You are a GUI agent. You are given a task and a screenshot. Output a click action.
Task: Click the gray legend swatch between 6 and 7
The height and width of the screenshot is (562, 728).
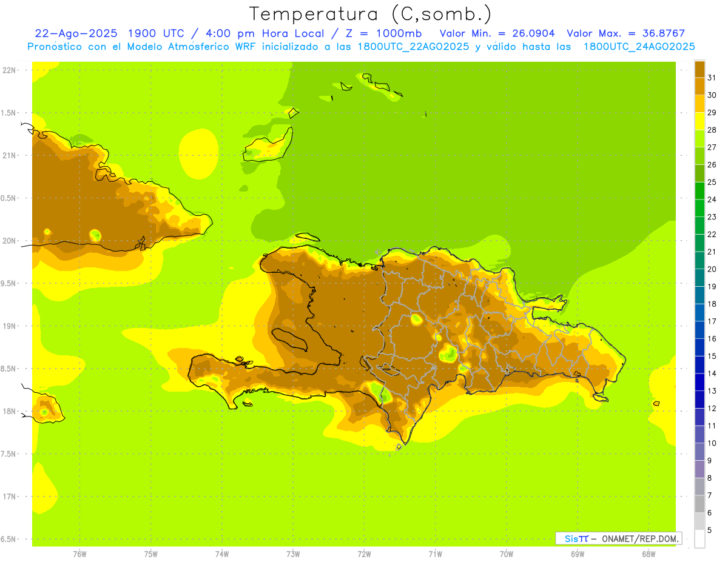[x=699, y=504]
